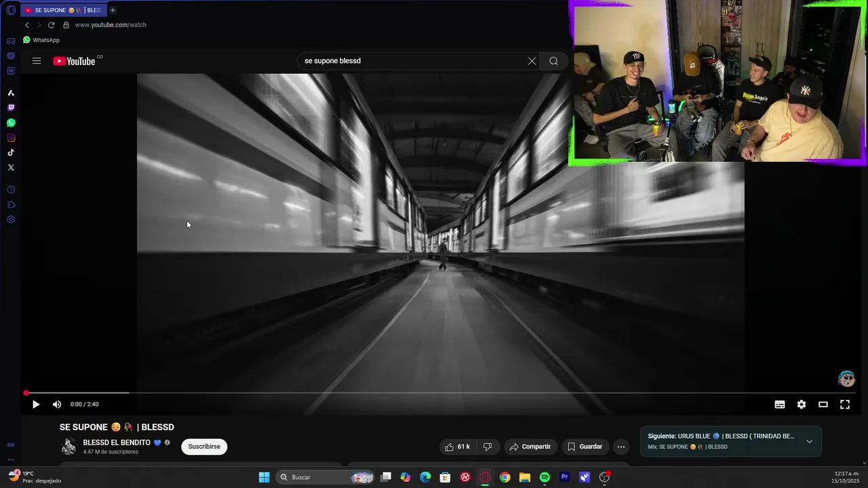Click video title SE SUPONE BLESSD

117,427
